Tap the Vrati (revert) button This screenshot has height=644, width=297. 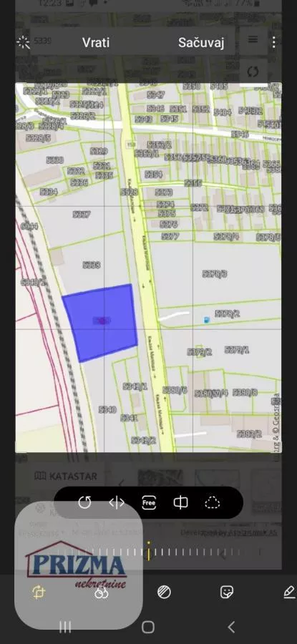[x=96, y=43]
